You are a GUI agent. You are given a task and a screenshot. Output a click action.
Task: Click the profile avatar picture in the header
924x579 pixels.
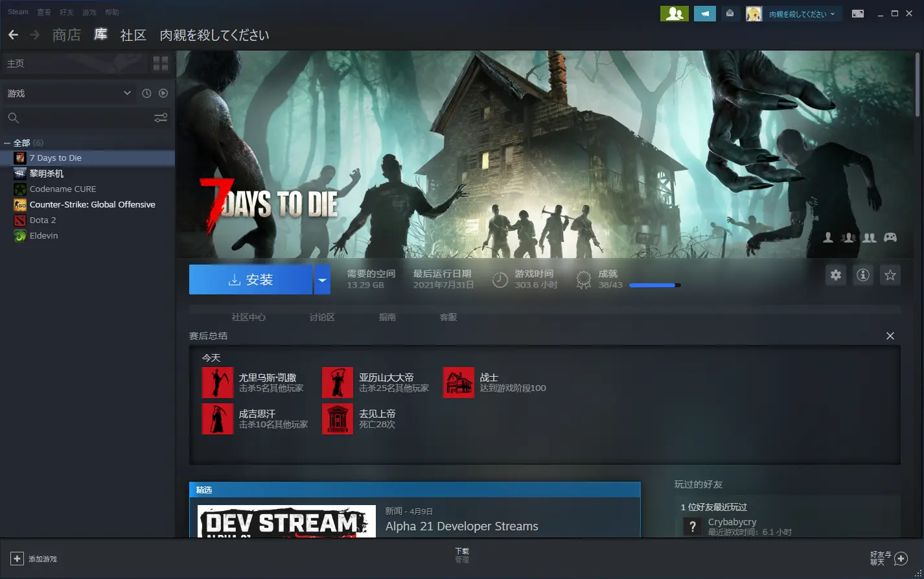[x=754, y=14]
